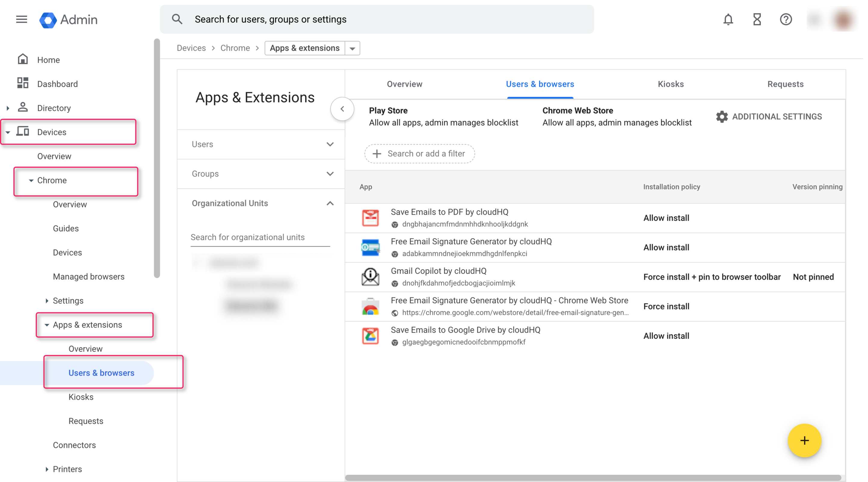868x482 pixels.
Task: Expand the Groups section chevron
Action: (x=330, y=174)
